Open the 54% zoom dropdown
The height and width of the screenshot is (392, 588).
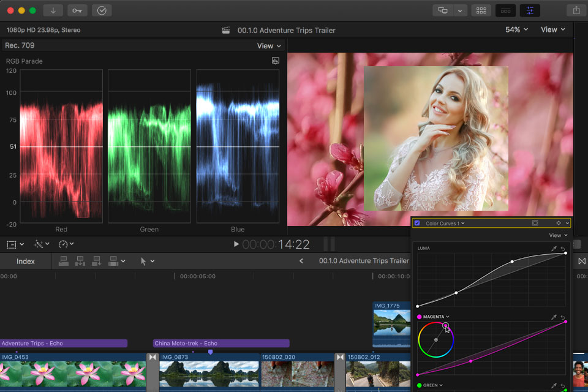pyautogui.click(x=516, y=29)
